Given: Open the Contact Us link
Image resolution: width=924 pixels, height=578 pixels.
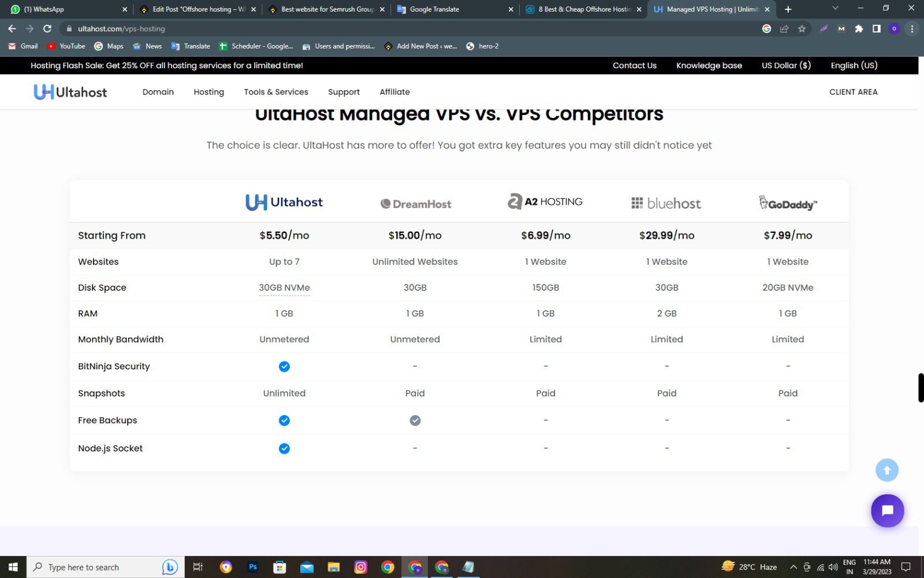Looking at the screenshot, I should (634, 65).
